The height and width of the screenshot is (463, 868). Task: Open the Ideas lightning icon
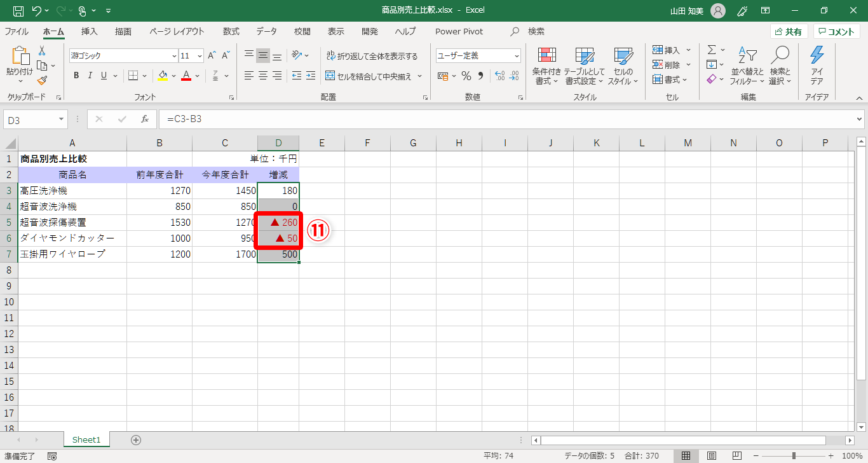[x=817, y=55]
